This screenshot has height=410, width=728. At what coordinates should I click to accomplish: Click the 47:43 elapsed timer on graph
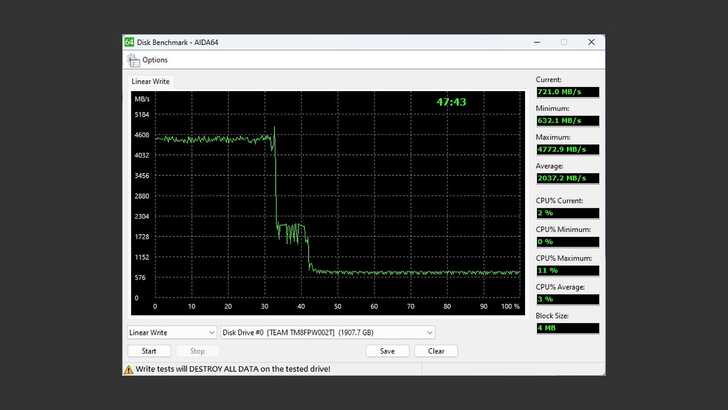[451, 101]
